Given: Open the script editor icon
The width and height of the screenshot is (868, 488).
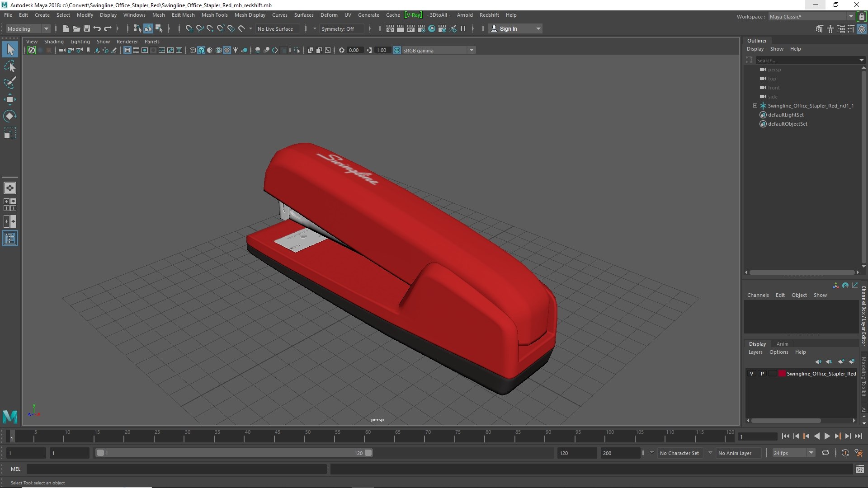Looking at the screenshot, I should pyautogui.click(x=860, y=469).
